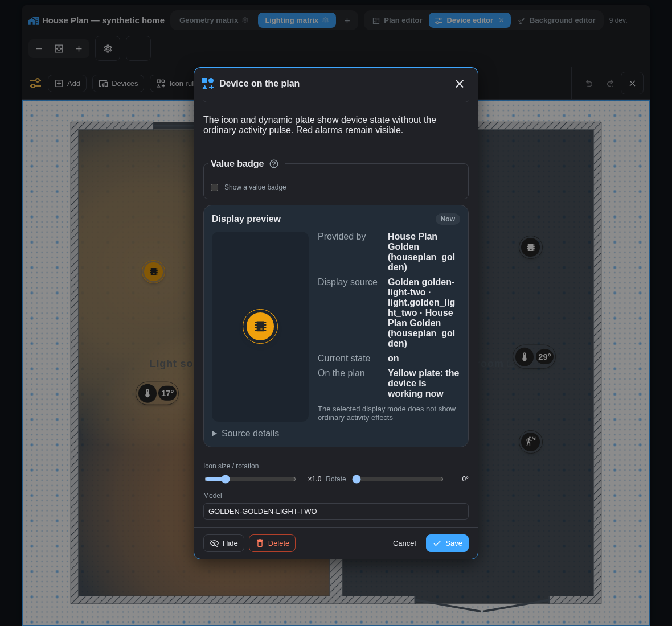Open the Devices list button
This screenshot has width=672, height=626.
[118, 84]
